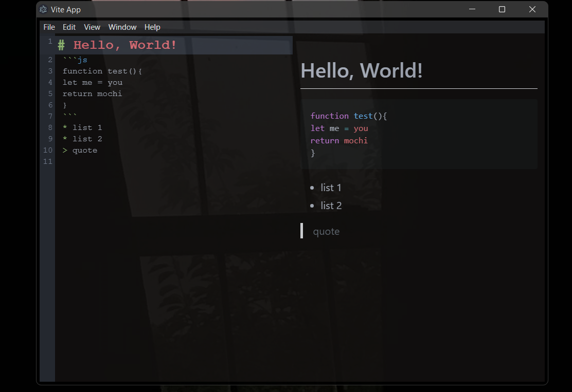The image size is (572, 392).
Task: Click the "let me = you" line in editor
Action: click(93, 82)
